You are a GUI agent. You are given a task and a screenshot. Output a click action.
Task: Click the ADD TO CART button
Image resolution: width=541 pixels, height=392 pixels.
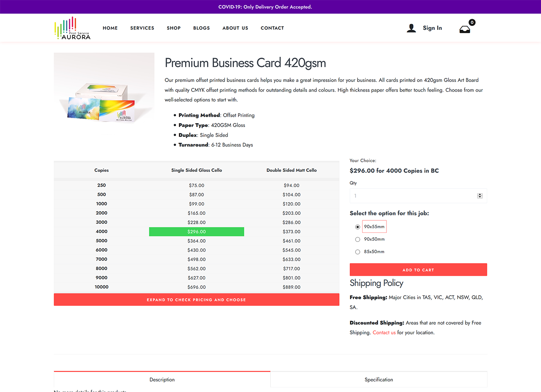[418, 270]
